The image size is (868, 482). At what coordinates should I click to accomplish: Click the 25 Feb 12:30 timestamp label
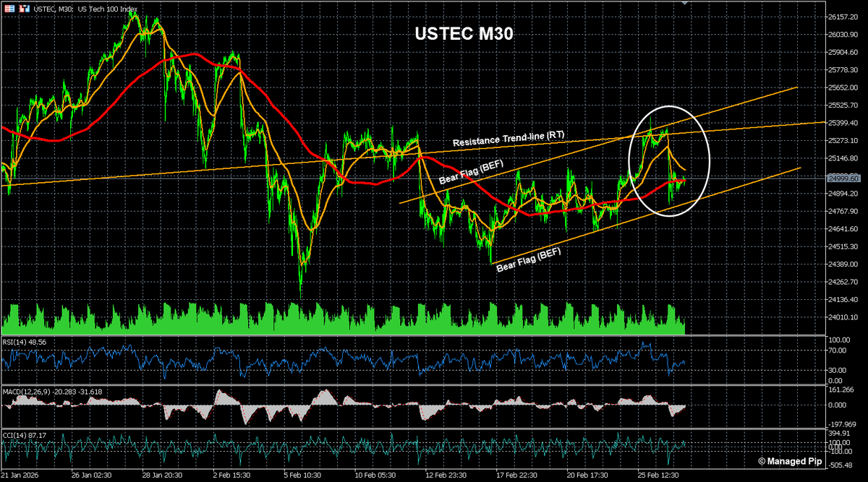coord(659,475)
